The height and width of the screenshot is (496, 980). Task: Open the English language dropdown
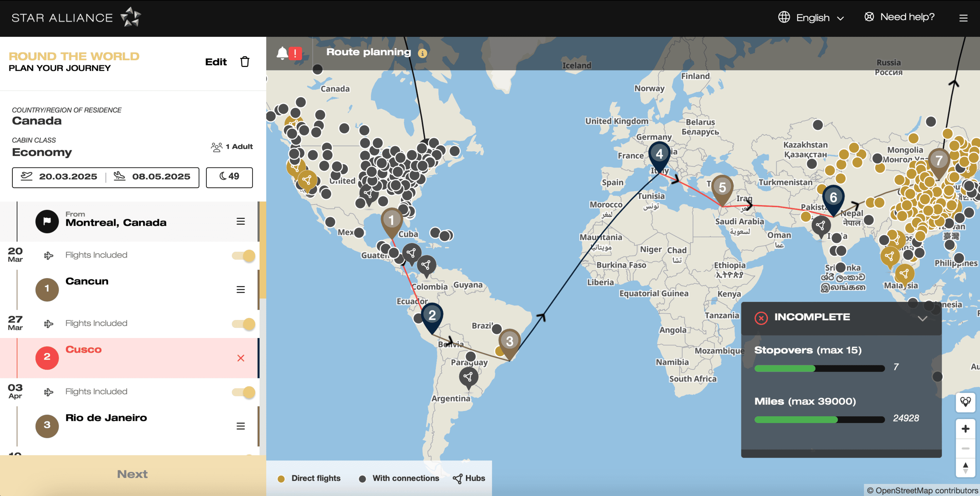[x=820, y=18]
